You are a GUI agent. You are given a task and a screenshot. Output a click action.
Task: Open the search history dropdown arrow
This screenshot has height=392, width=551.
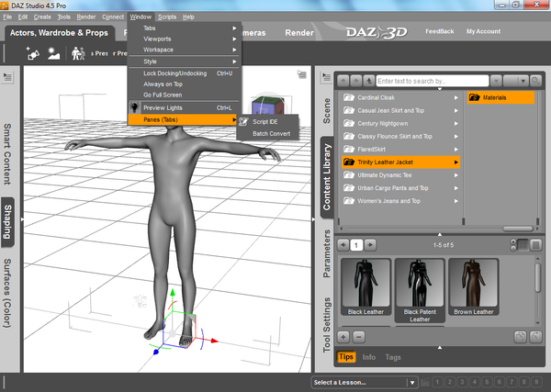click(x=496, y=81)
